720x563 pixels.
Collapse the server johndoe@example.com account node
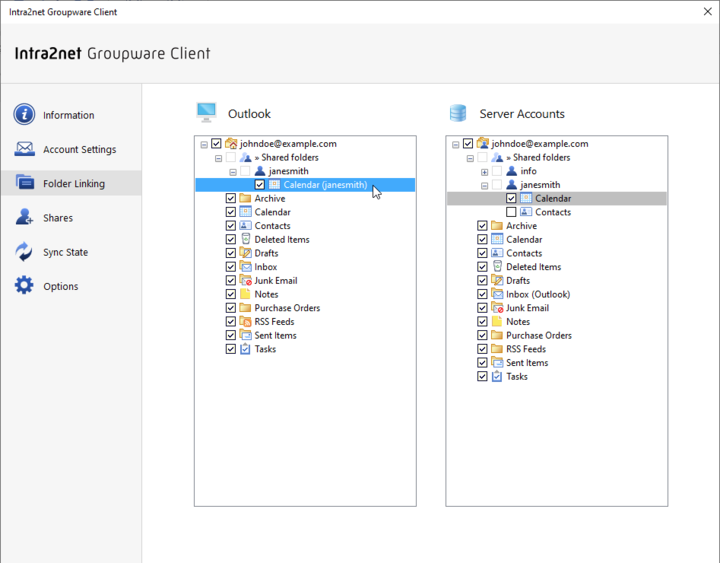pyautogui.click(x=456, y=145)
